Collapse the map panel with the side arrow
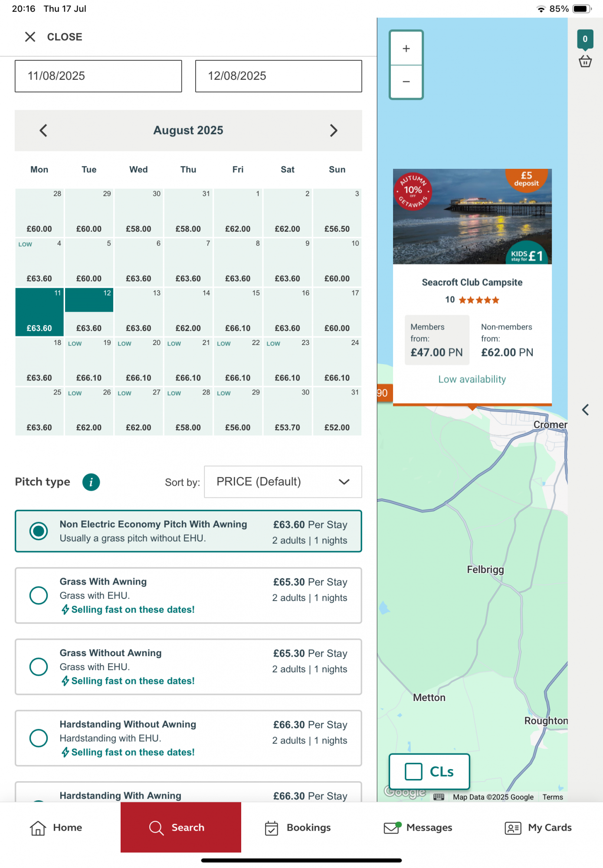Screen dimensions: 603x868 (x=585, y=410)
